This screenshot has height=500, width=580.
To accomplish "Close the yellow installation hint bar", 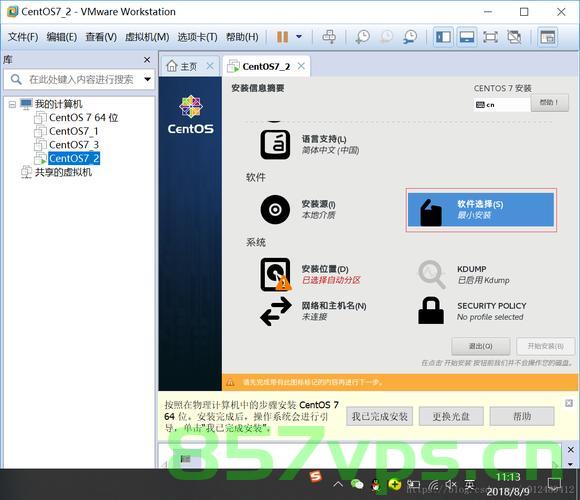I will 569,403.
